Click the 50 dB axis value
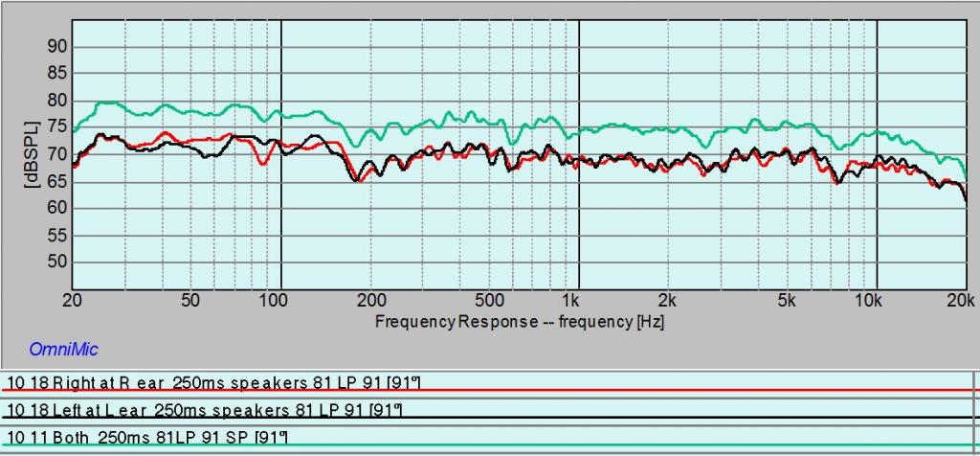980x456 pixels. point(55,262)
